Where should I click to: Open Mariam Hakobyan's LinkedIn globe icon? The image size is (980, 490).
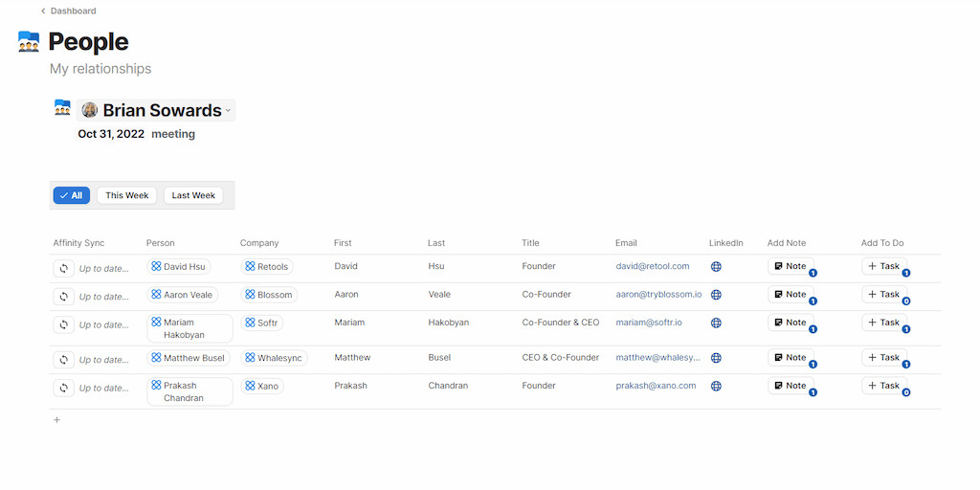716,323
